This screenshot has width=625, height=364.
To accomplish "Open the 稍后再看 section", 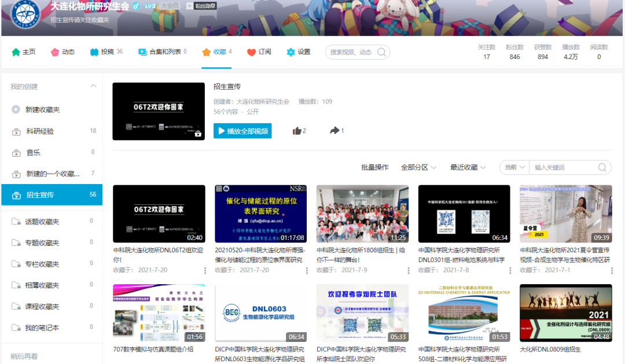I will click(24, 356).
